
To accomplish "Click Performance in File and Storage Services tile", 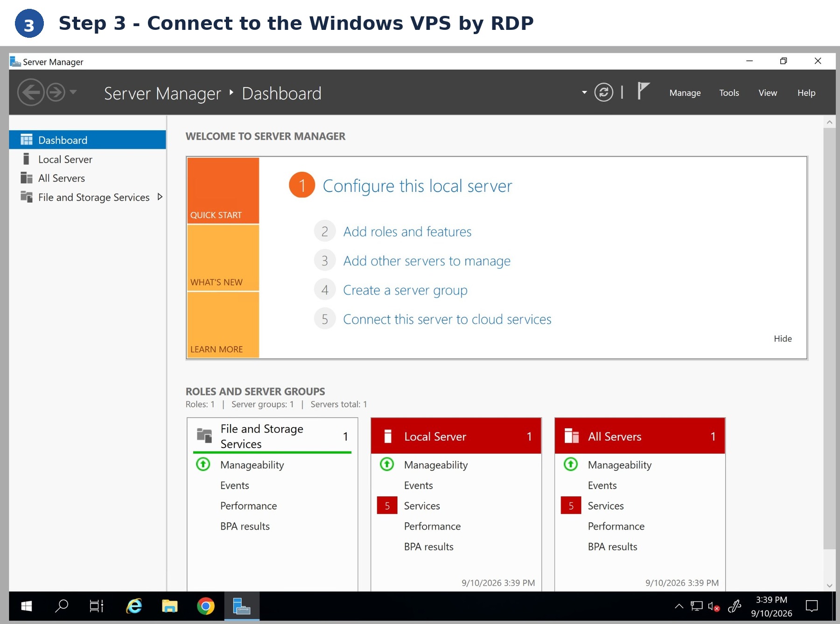I will pos(248,506).
